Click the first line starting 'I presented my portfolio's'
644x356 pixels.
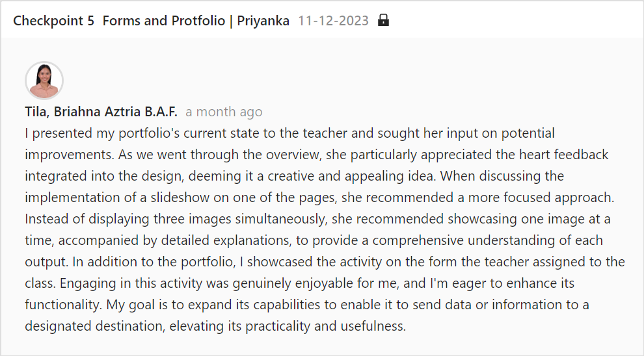(x=289, y=133)
